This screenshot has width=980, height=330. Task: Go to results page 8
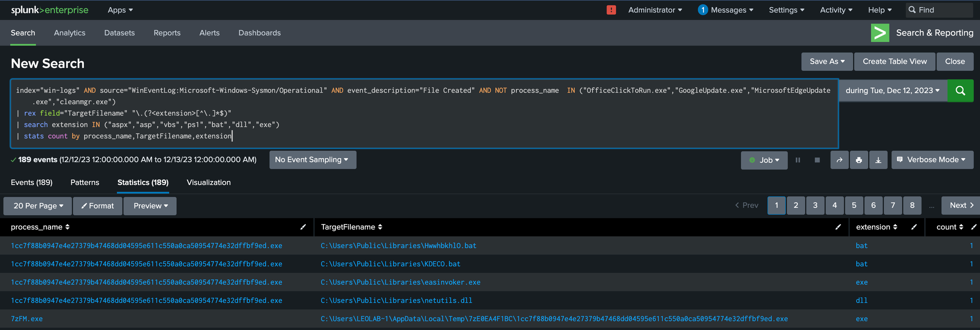click(x=912, y=205)
